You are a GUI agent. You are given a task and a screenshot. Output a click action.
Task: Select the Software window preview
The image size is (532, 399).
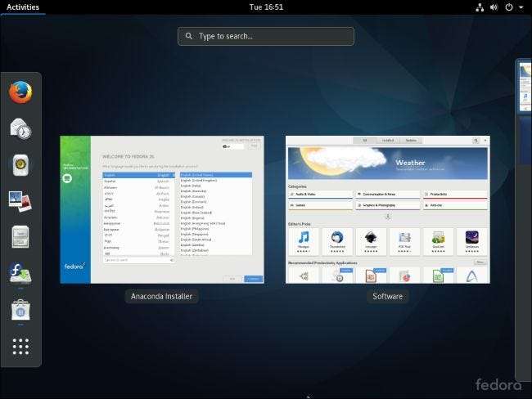[x=387, y=209]
